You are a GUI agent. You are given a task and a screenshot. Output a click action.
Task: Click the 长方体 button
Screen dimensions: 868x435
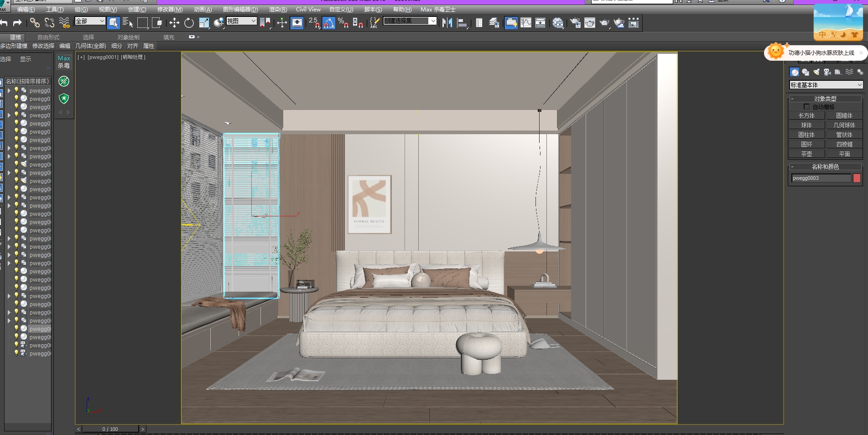coord(806,115)
